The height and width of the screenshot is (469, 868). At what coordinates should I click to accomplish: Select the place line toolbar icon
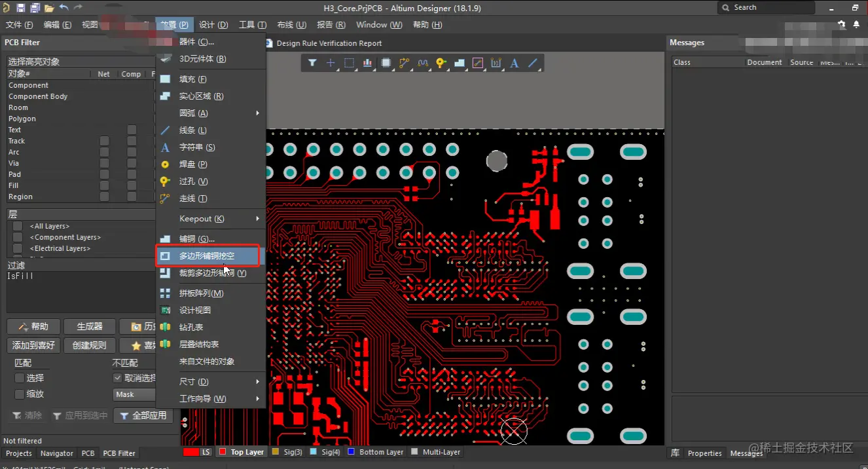[533, 63]
